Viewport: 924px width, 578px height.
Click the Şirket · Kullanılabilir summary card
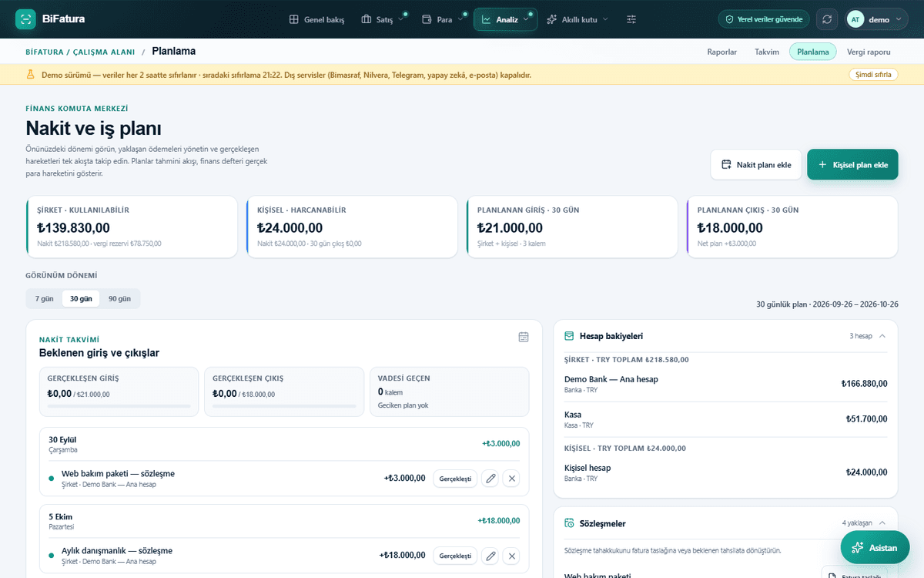(x=132, y=227)
